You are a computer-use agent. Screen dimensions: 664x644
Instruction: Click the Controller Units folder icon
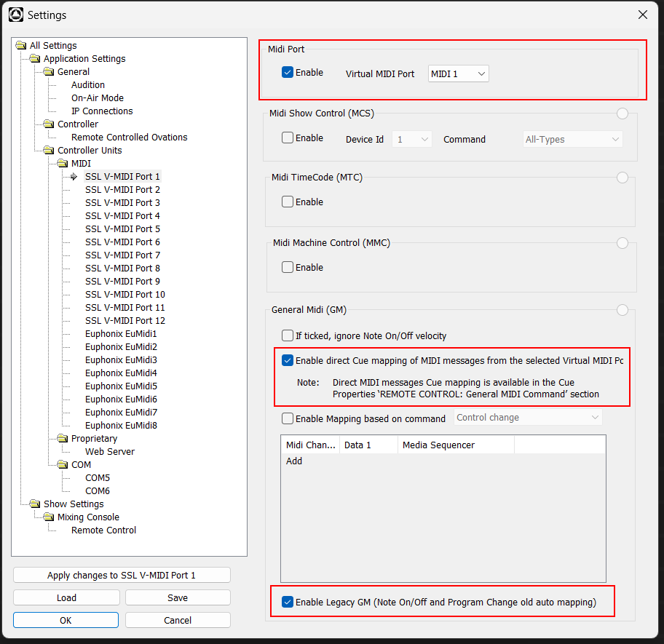pyautogui.click(x=49, y=150)
